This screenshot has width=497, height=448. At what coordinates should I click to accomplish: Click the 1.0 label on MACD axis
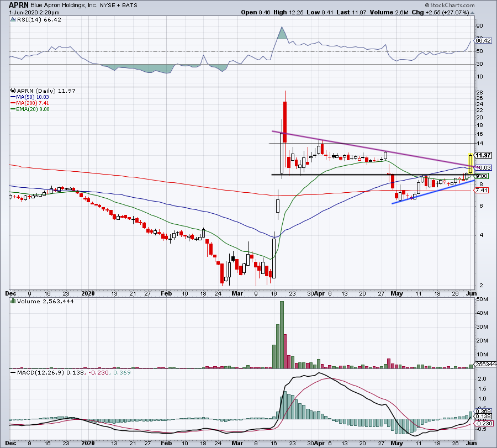tap(482, 399)
